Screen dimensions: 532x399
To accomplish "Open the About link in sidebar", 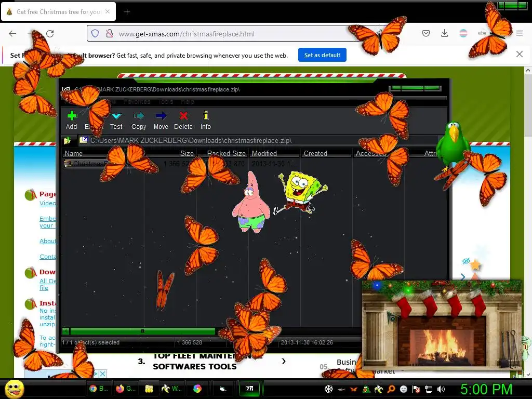I will (47, 241).
